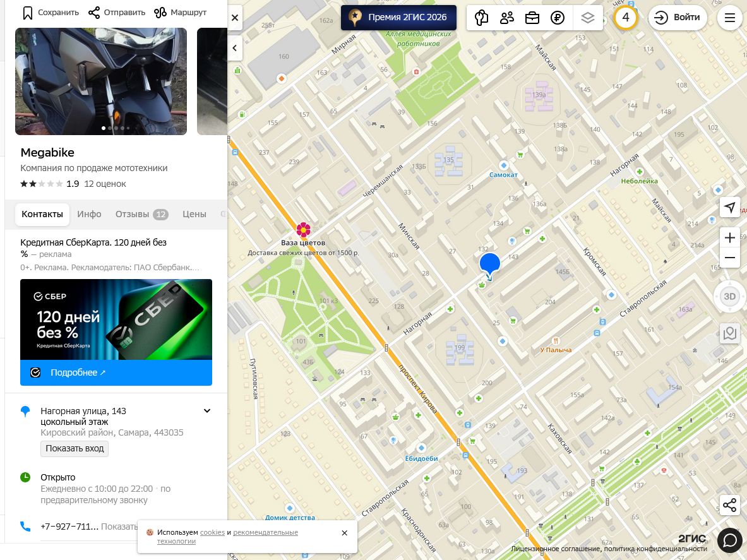Click the share map icon
Screen dimensions: 747x560
pyautogui.click(x=729, y=505)
